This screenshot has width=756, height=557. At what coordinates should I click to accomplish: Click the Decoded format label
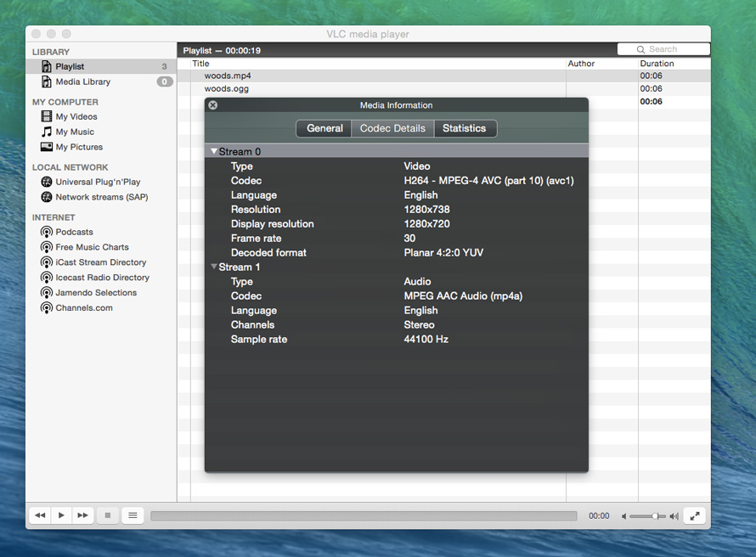tap(268, 253)
